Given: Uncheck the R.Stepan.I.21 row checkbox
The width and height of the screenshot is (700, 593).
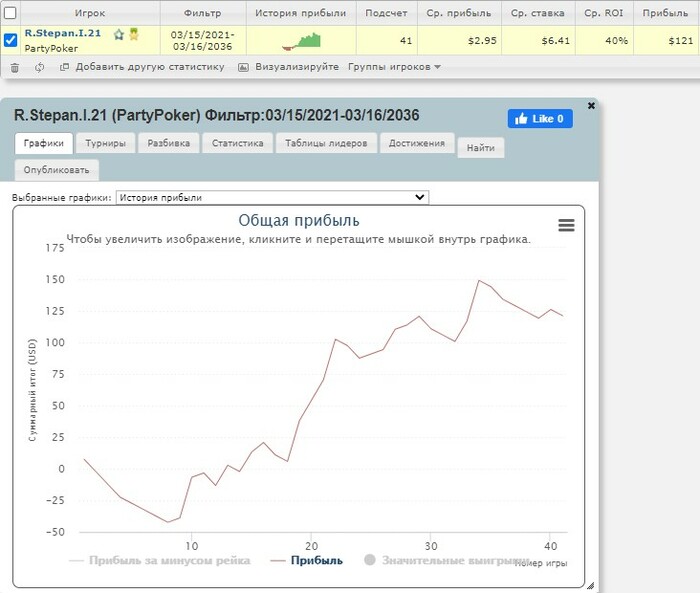Looking at the screenshot, I should [x=10, y=40].
